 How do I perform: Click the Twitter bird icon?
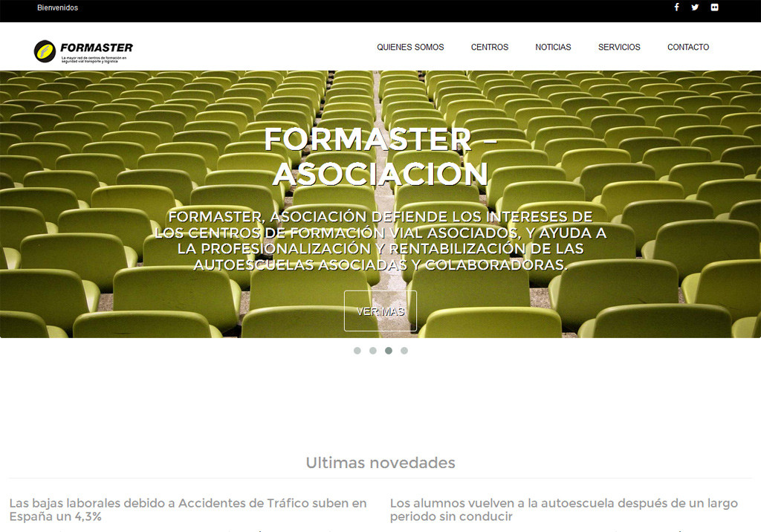click(x=695, y=7)
